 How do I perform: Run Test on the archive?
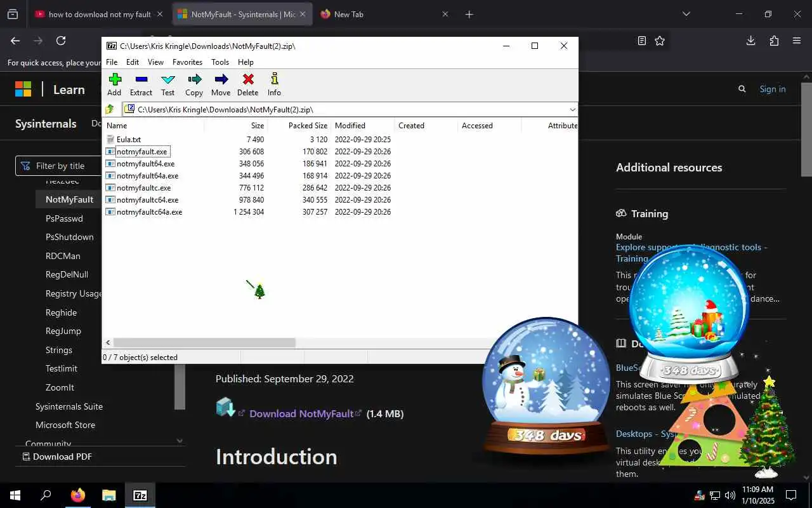pos(167,84)
